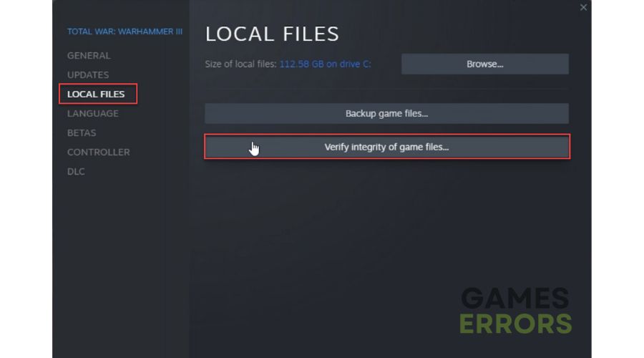Image resolution: width=644 pixels, height=358 pixels.
Task: Go to the Betas tab
Action: 82,132
